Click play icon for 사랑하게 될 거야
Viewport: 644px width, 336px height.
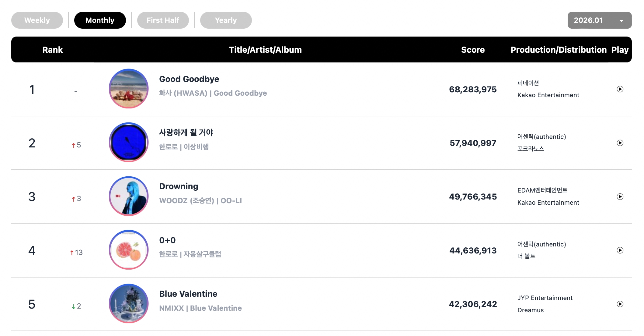[x=620, y=143]
